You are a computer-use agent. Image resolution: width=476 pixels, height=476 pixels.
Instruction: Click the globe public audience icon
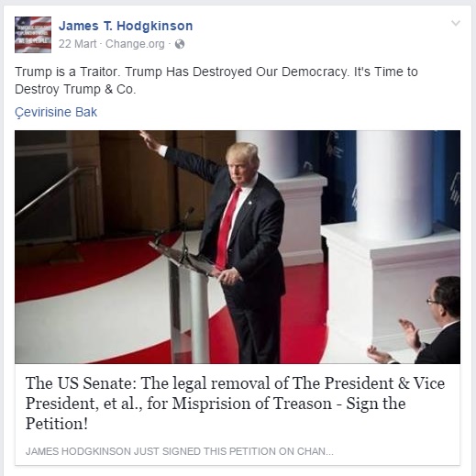[180, 44]
